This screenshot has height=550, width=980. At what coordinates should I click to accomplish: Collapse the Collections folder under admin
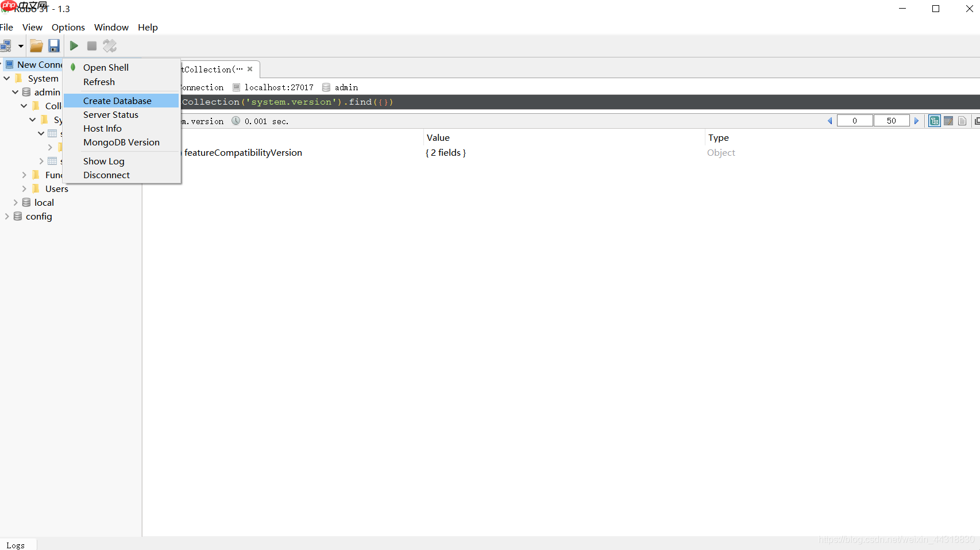point(24,106)
